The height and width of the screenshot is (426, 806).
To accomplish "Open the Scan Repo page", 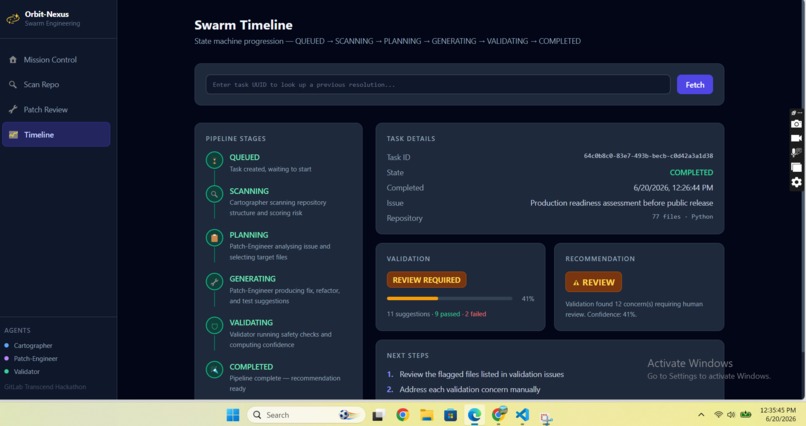I will pyautogui.click(x=56, y=84).
